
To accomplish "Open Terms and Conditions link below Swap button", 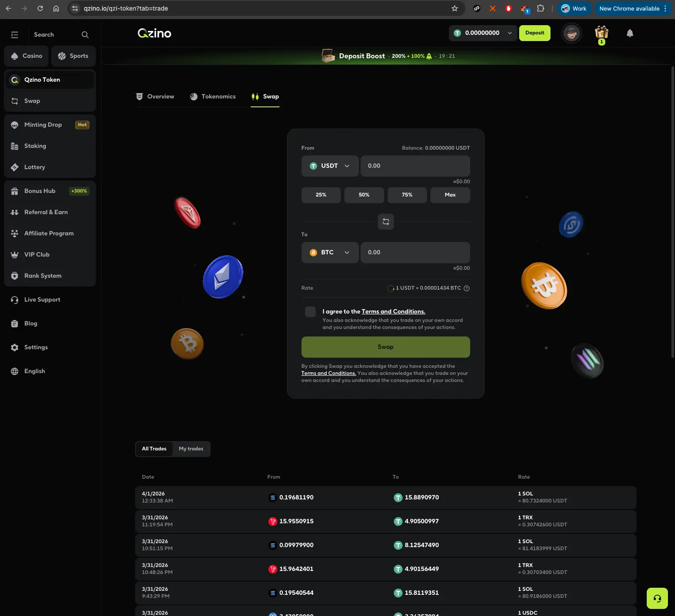I will [328, 374].
